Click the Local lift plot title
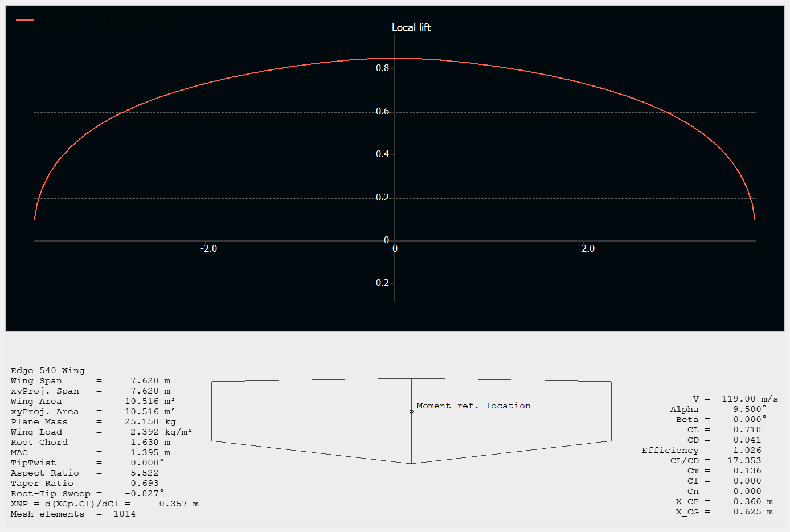Image resolution: width=790 pixels, height=532 pixels. point(411,27)
